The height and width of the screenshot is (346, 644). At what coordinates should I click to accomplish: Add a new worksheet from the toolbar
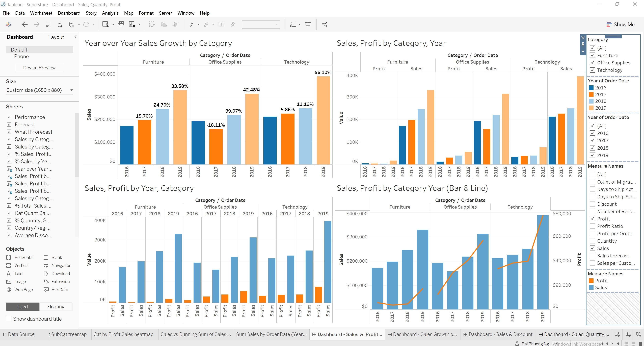coord(105,24)
